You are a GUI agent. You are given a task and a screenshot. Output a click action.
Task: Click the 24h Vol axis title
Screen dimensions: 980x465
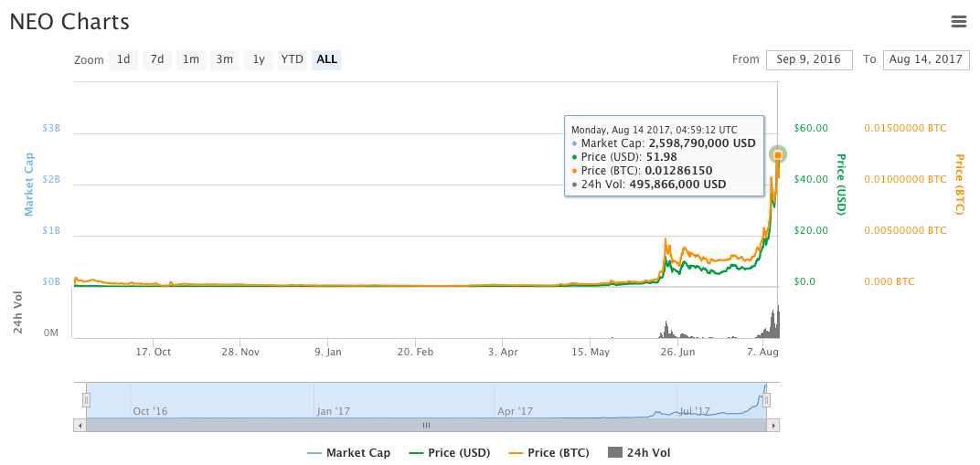click(x=18, y=312)
